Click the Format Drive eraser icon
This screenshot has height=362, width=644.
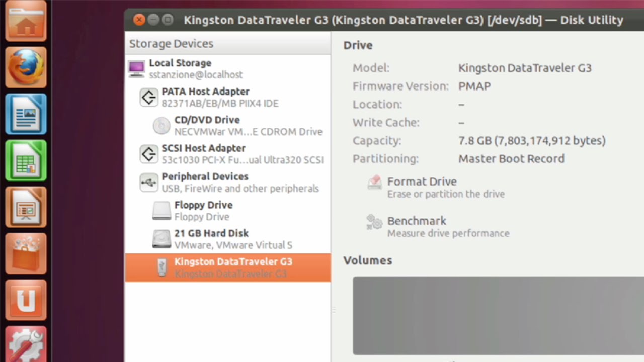coord(375,182)
